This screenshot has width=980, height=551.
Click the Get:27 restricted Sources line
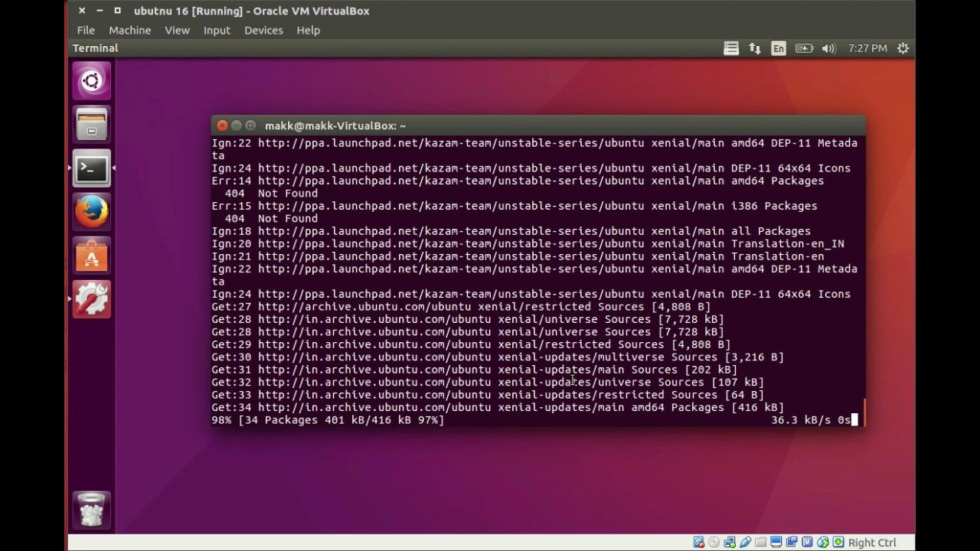461,307
